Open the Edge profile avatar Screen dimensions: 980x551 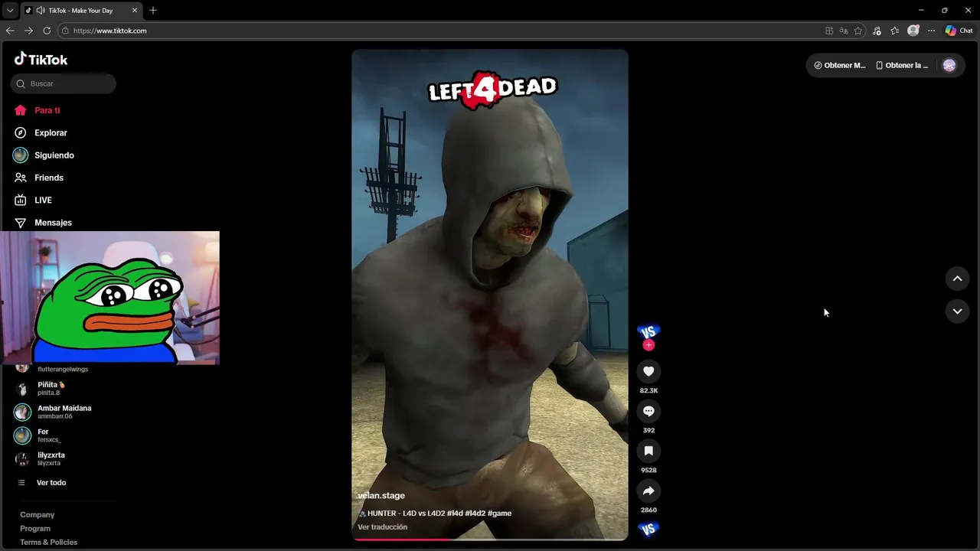coord(913,31)
